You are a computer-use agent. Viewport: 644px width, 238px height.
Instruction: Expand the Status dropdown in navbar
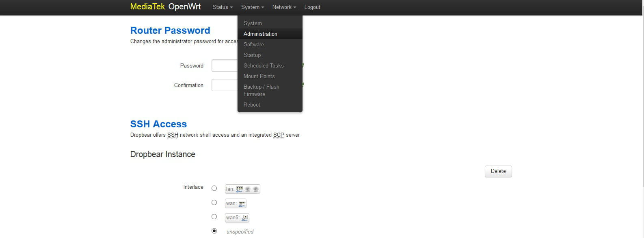click(223, 7)
